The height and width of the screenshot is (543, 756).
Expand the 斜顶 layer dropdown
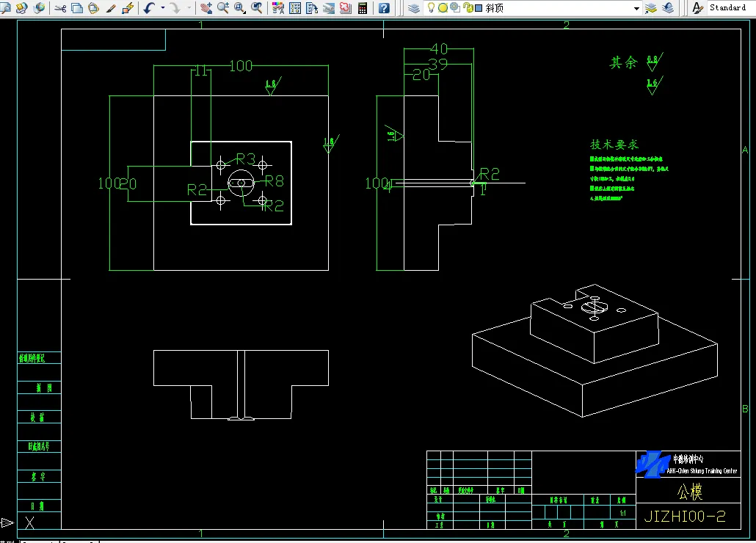pos(636,8)
